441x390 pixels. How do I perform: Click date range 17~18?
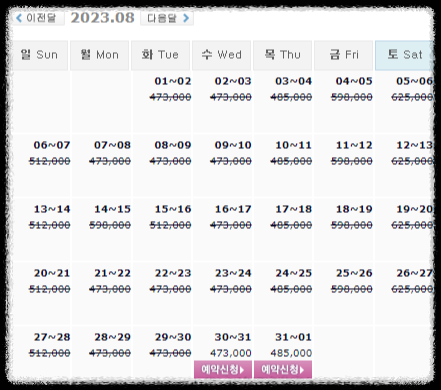click(x=294, y=209)
